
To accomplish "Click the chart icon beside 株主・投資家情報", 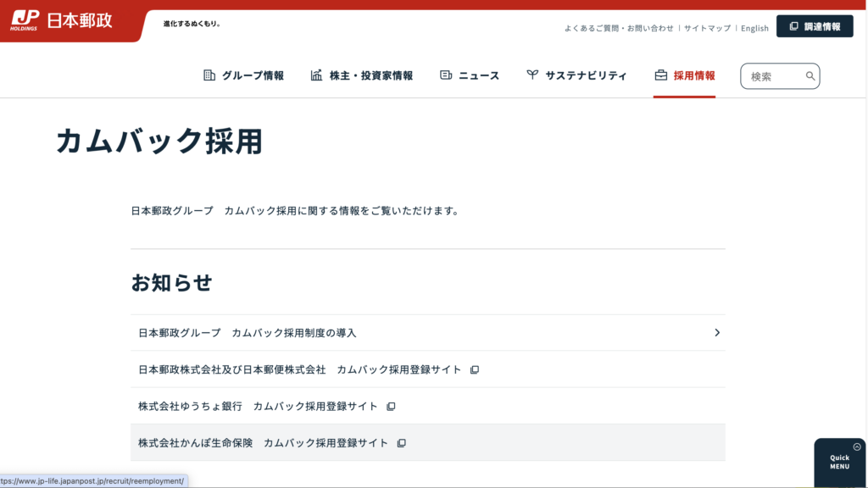I will click(316, 75).
